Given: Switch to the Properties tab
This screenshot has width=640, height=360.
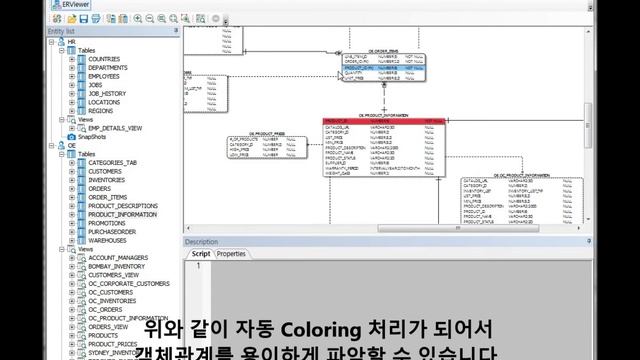Looking at the screenshot, I should pyautogui.click(x=231, y=253).
